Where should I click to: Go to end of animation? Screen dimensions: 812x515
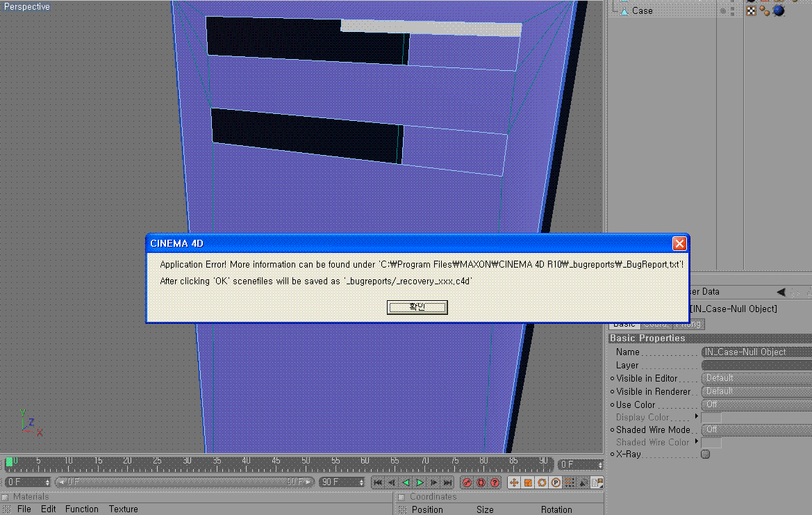coord(448,483)
